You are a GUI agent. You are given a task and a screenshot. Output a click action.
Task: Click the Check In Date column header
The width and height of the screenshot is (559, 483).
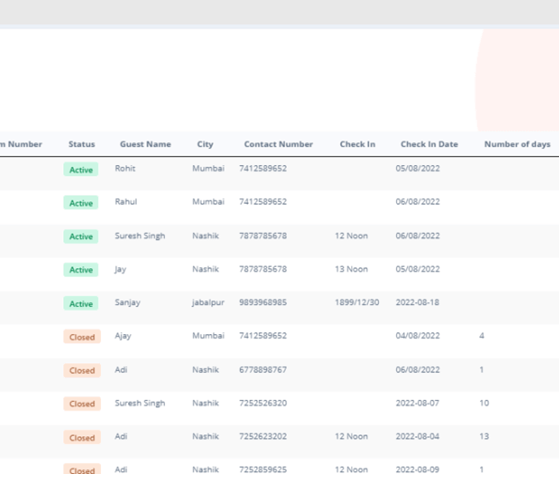click(x=429, y=144)
